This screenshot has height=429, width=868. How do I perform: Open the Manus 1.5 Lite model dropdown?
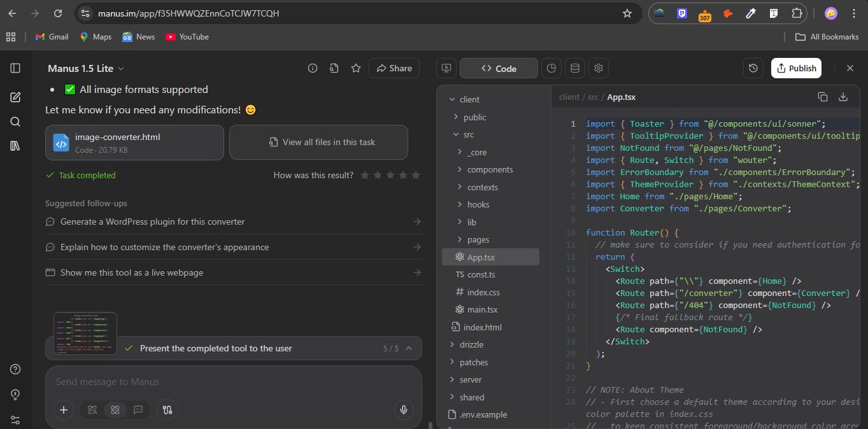[x=86, y=68]
